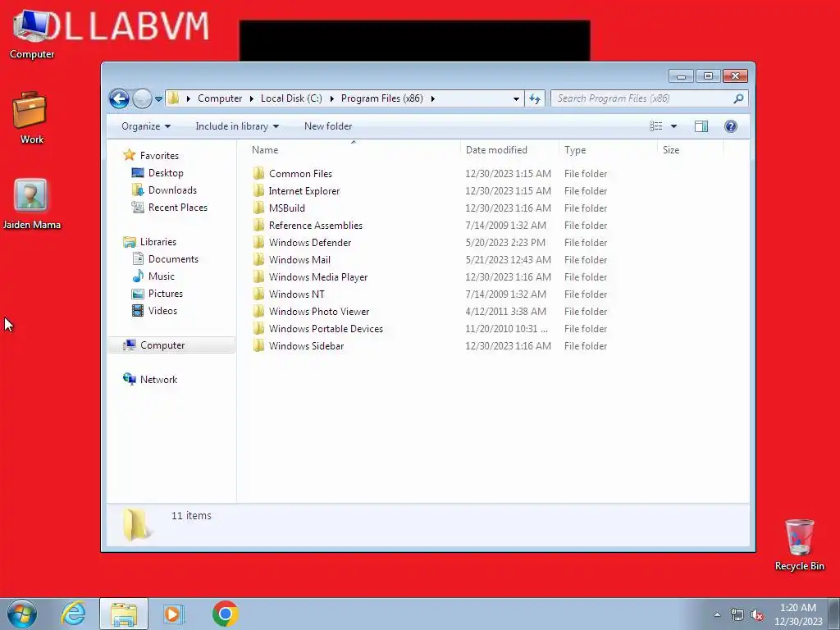Open the taskbar clock showing 1:20 AM
840x630 pixels.
tap(798, 614)
